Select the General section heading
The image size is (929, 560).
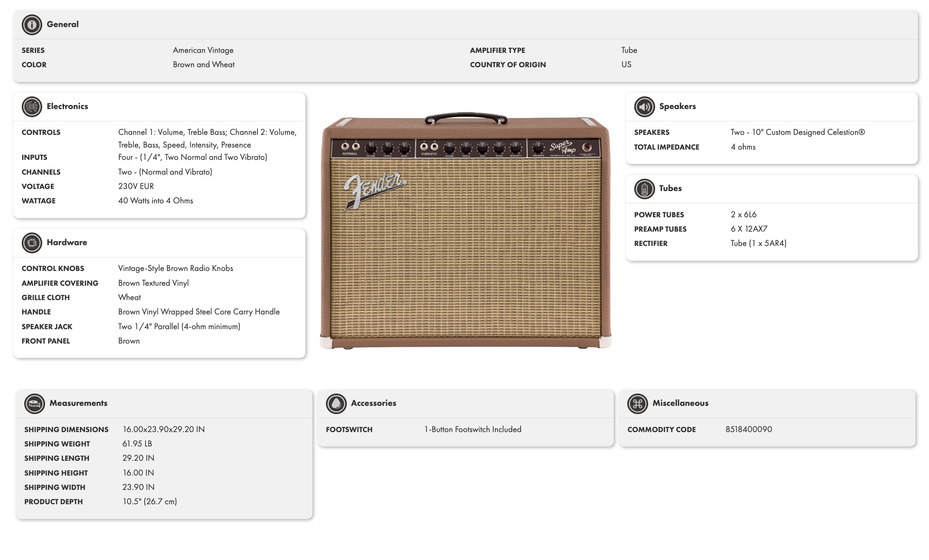(x=62, y=24)
